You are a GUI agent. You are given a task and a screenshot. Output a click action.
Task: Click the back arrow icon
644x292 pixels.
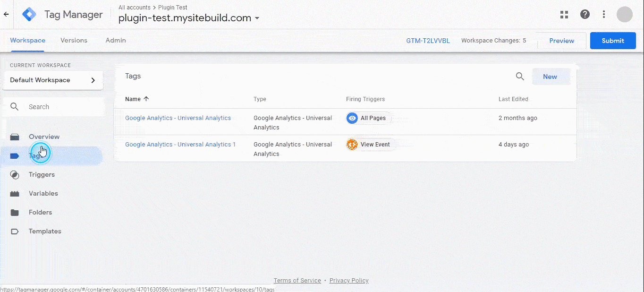point(6,14)
